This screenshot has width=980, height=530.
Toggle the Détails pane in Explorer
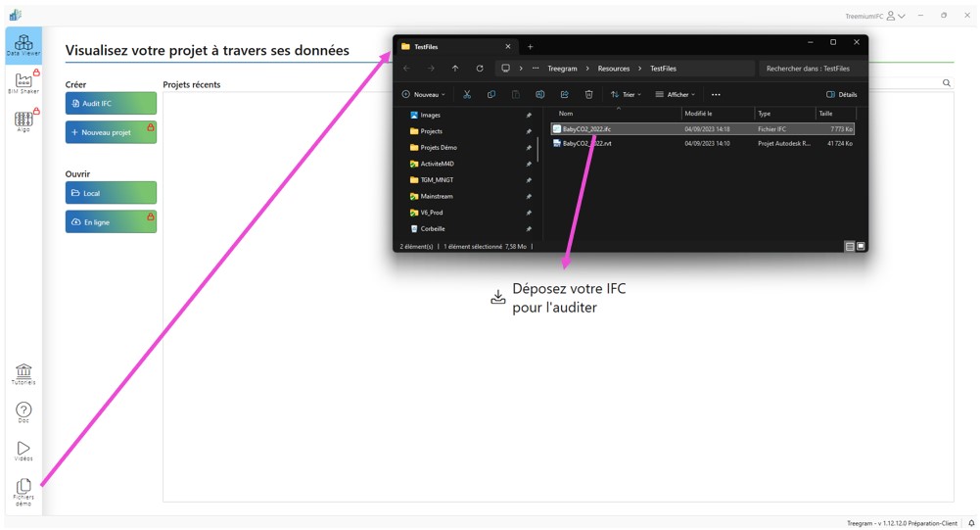coord(842,95)
